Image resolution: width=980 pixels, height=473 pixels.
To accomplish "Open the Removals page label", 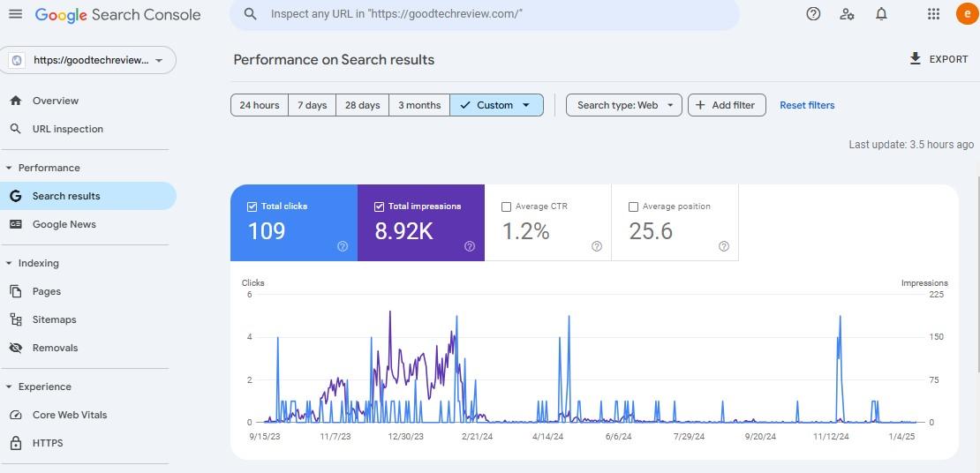I will coord(55,348).
